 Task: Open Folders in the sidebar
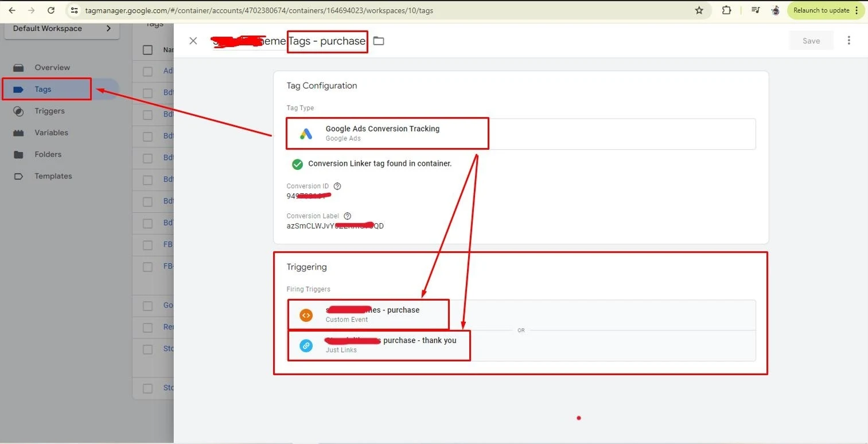tap(48, 154)
